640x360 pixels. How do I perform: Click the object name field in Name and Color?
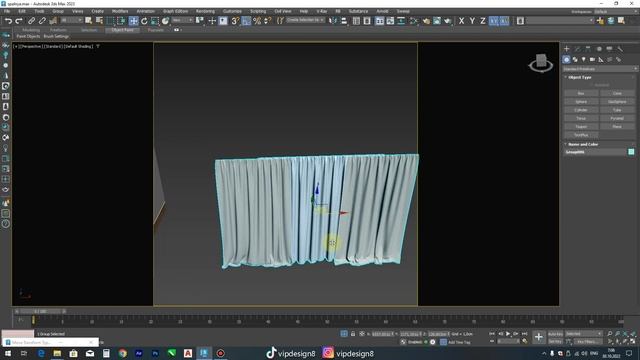click(595, 152)
